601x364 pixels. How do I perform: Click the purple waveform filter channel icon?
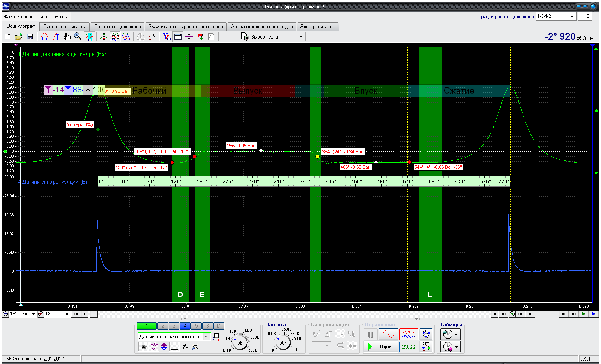pyautogui.click(x=154, y=347)
